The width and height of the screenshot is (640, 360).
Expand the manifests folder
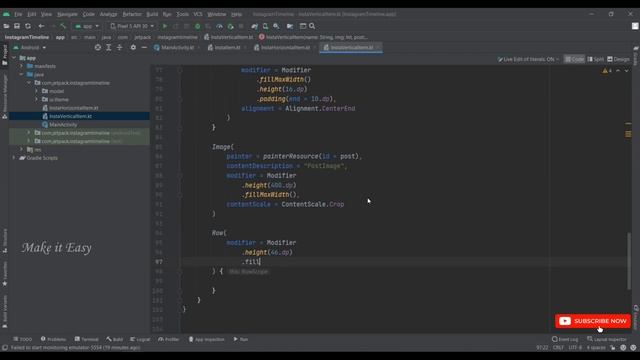(22, 66)
